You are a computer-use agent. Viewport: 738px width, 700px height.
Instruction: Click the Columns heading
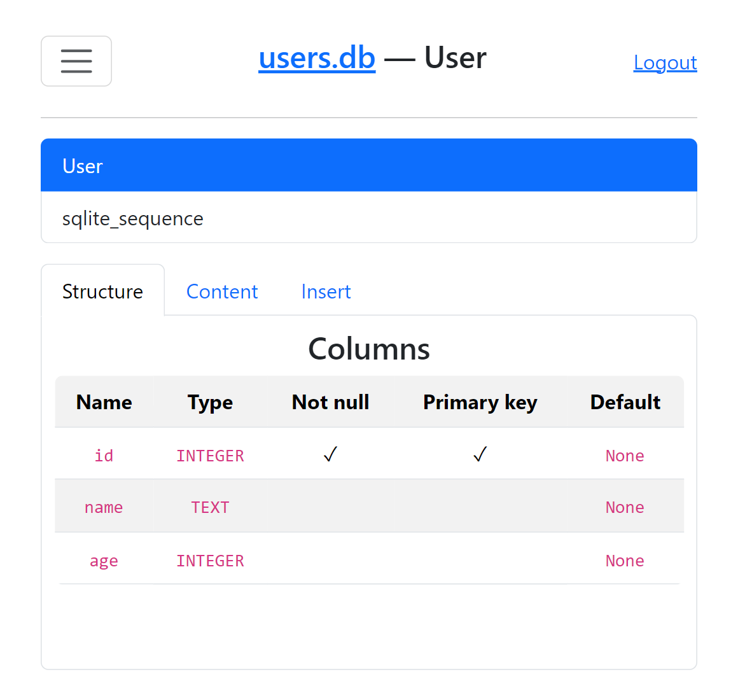coord(368,348)
